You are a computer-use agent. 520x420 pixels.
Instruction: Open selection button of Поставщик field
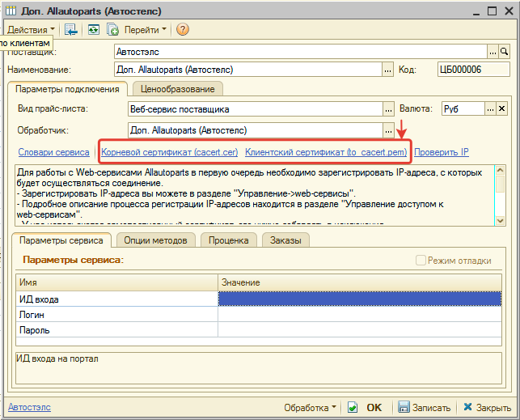493,52
